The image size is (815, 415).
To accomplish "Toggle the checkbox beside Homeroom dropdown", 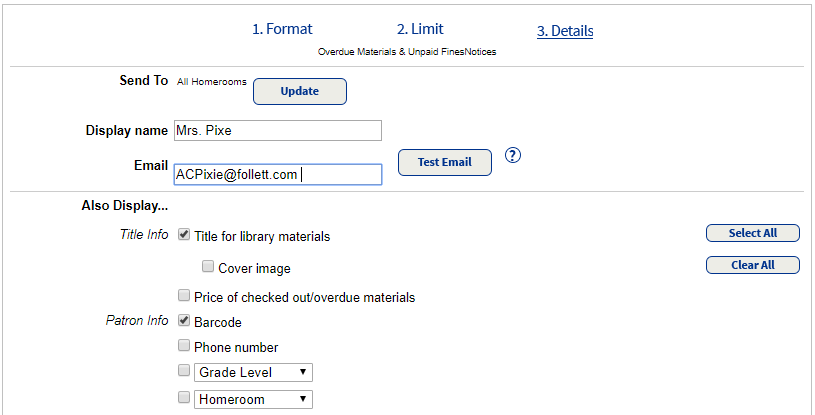I will (184, 398).
